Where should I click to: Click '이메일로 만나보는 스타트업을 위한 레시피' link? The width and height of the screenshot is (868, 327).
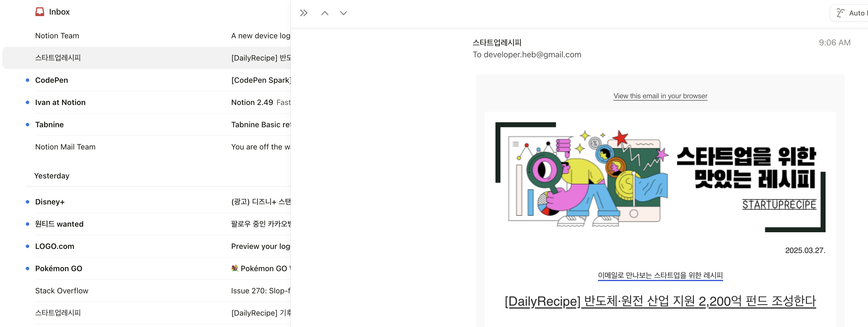click(x=660, y=276)
